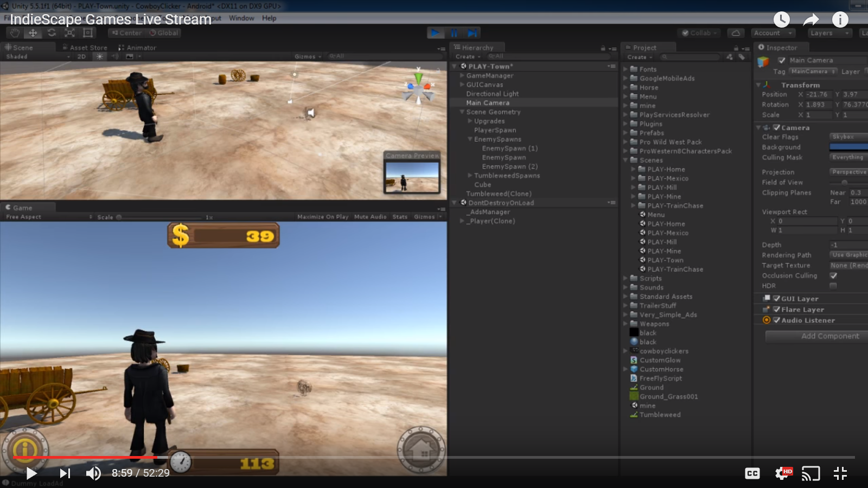Screen dimensions: 868x488
Task: Click the Unity Pause button
Action: point(454,33)
